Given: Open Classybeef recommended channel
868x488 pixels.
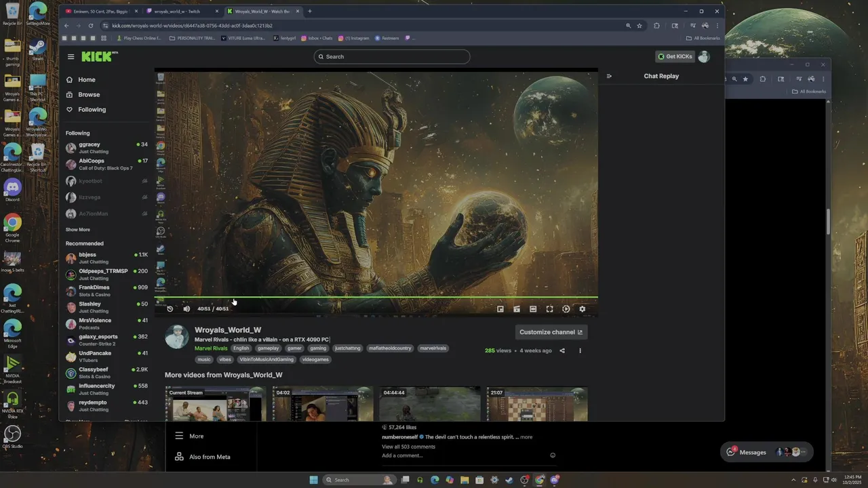Looking at the screenshot, I should pos(107,372).
